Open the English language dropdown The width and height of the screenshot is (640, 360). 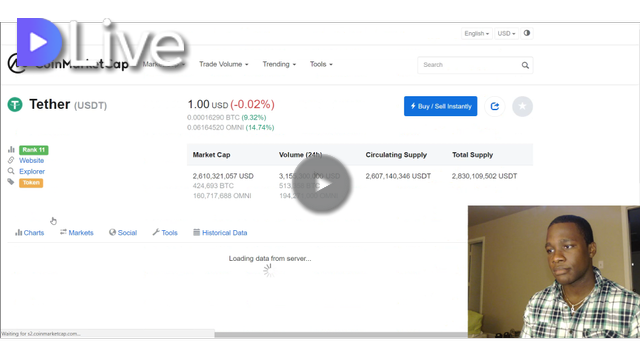[476, 33]
